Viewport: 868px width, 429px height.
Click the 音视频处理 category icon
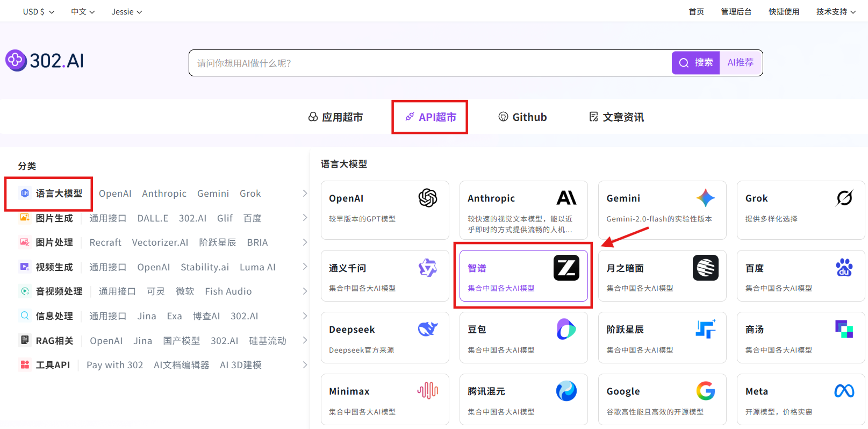pos(25,291)
